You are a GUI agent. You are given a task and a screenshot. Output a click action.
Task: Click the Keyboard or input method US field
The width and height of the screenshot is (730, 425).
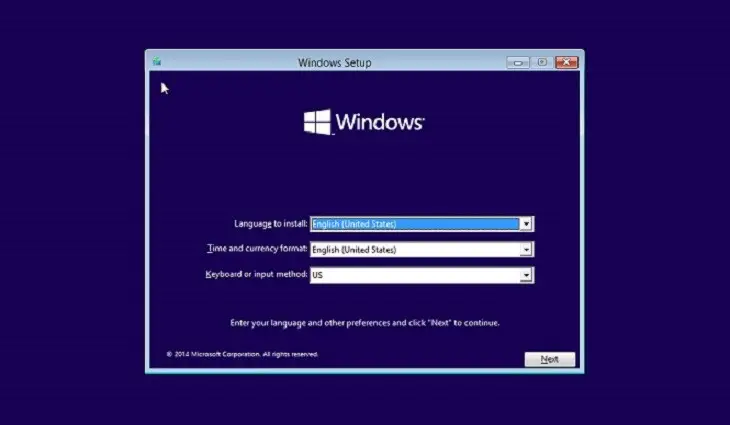coord(422,275)
